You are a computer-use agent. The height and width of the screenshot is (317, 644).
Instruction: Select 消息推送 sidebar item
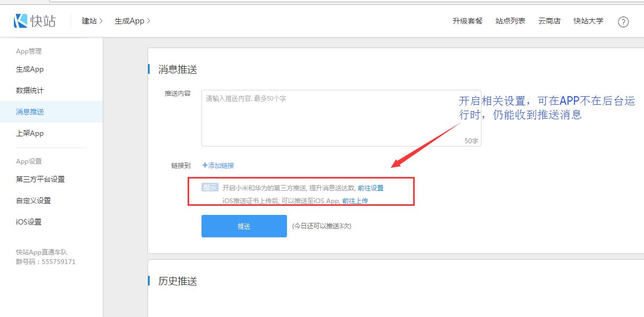tap(30, 112)
